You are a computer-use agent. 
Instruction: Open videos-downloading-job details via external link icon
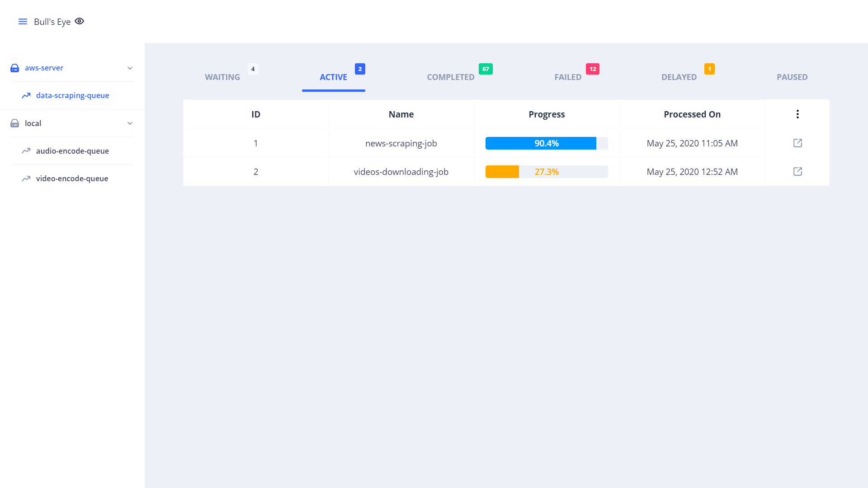[x=797, y=172]
